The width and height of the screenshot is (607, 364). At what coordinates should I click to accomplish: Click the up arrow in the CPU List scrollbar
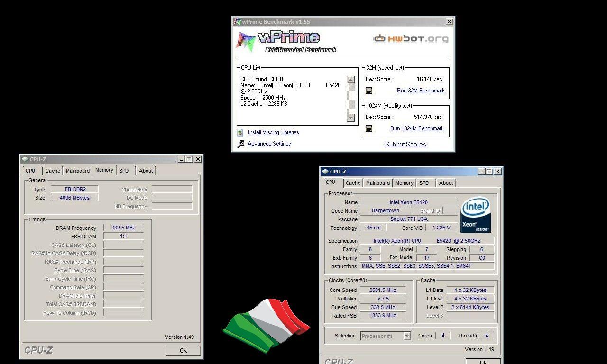[x=351, y=80]
